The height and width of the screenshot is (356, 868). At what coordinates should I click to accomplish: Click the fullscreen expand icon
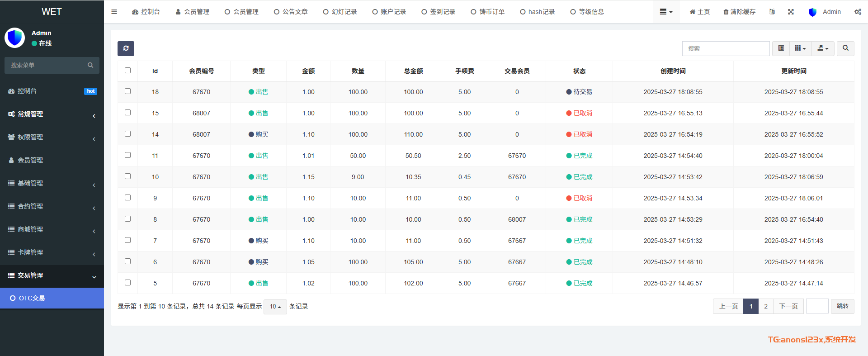click(791, 12)
